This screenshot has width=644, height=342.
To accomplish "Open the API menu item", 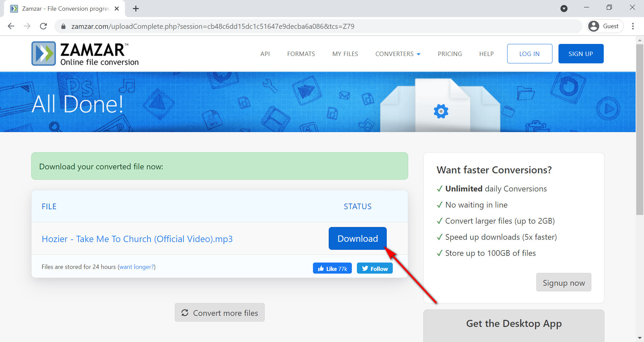I will click(265, 54).
